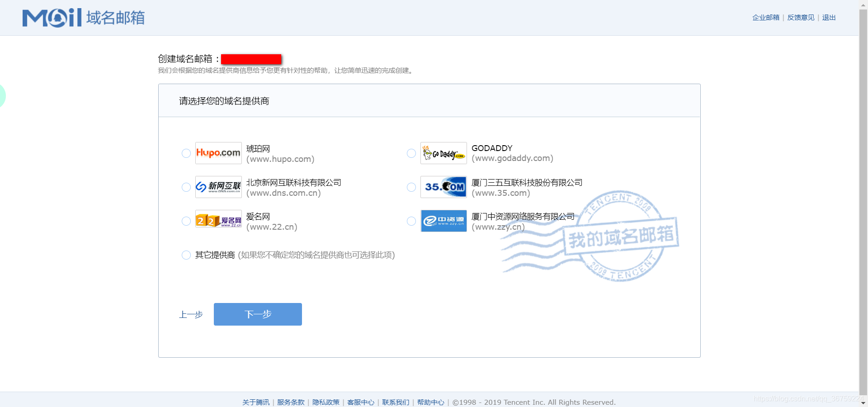Select the 其它提供商 radio button
Image resolution: width=868 pixels, height=407 pixels.
[x=186, y=255]
